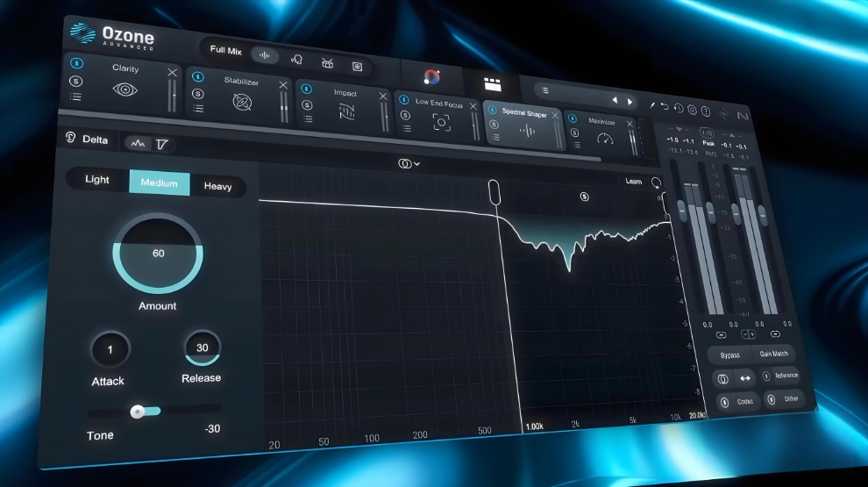This screenshot has height=487, width=868.
Task: Select the vocal head stem icon
Action: point(296,60)
